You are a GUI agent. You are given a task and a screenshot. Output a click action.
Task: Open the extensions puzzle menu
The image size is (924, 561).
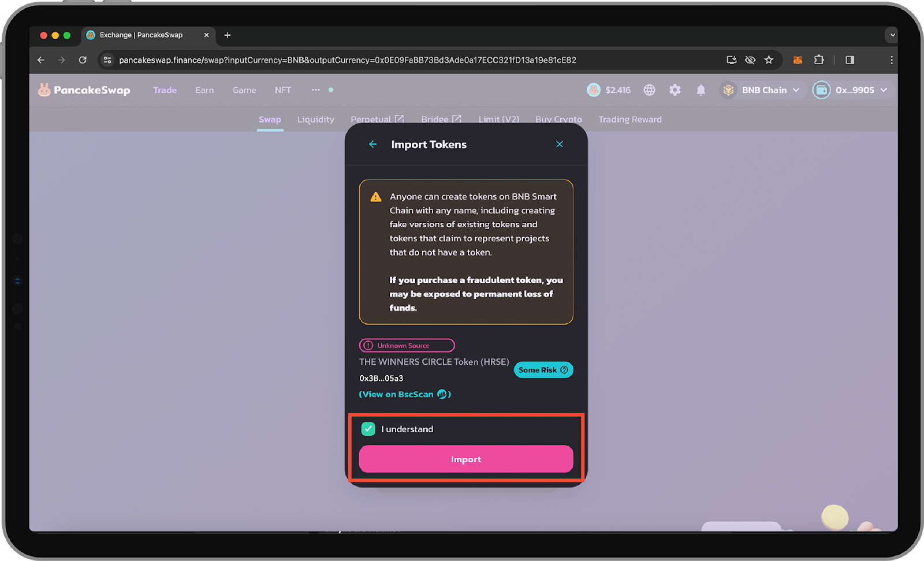pyautogui.click(x=819, y=60)
